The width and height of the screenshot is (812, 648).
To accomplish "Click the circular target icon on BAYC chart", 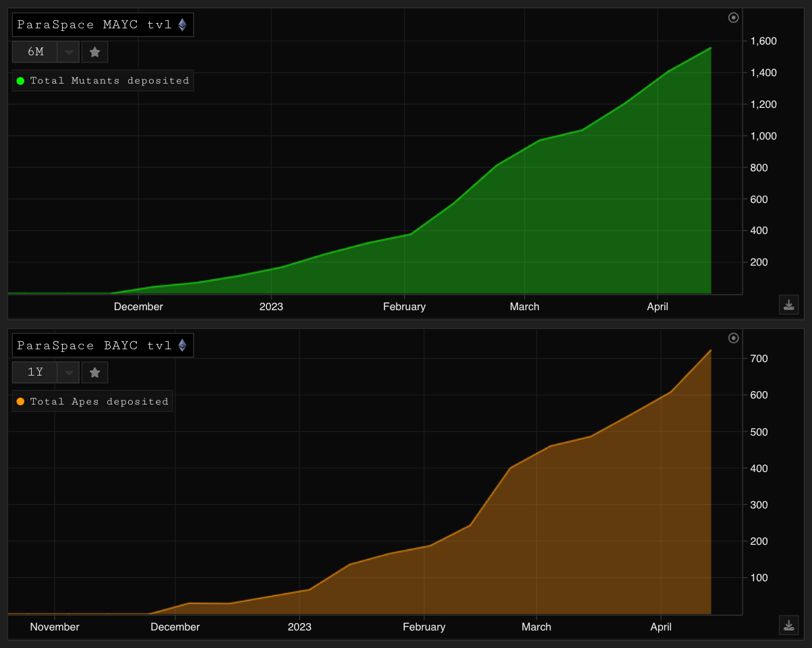I will pyautogui.click(x=734, y=338).
